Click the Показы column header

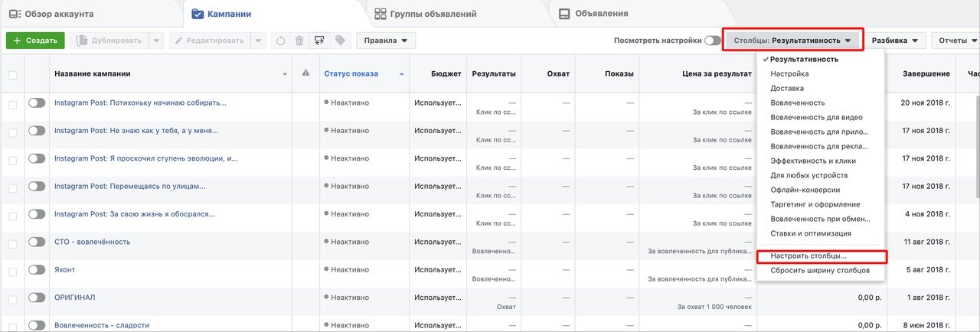pyautogui.click(x=619, y=74)
